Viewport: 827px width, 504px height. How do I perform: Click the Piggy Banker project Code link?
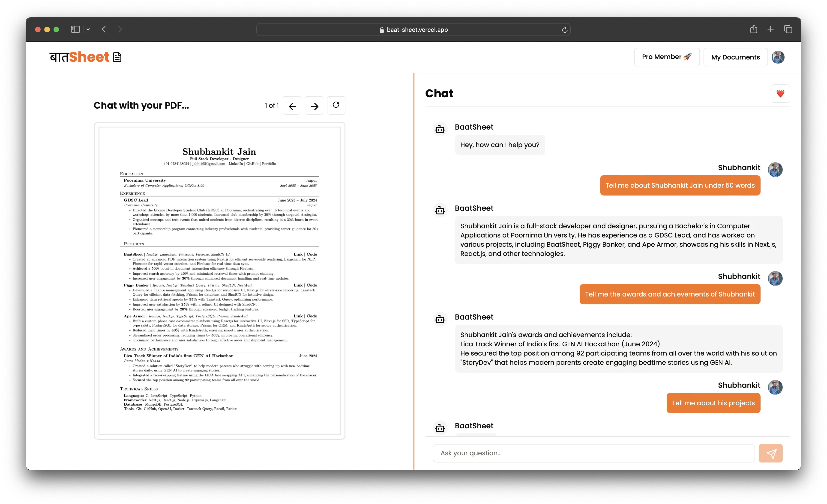point(312,285)
